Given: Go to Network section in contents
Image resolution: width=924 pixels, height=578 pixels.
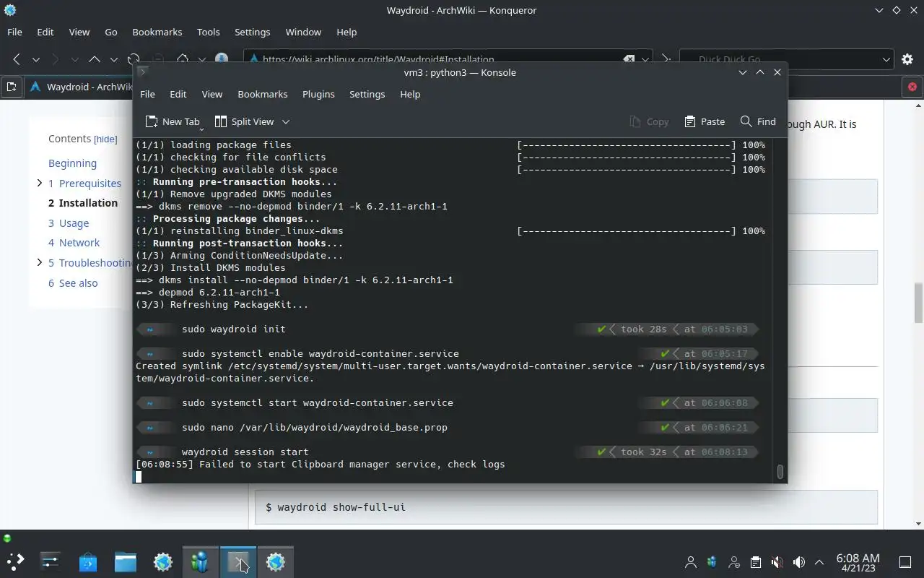Looking at the screenshot, I should (x=74, y=243).
